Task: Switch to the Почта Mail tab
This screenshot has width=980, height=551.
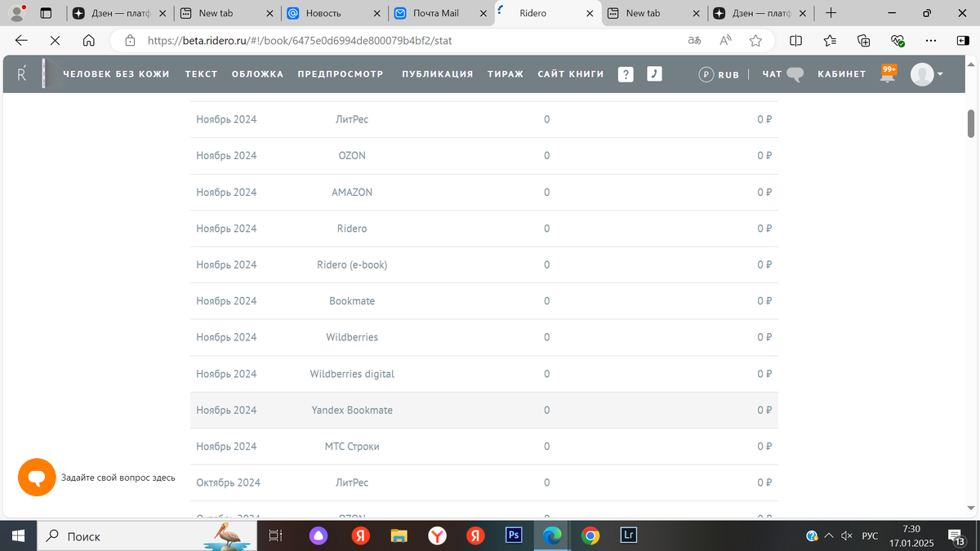Action: [x=442, y=13]
